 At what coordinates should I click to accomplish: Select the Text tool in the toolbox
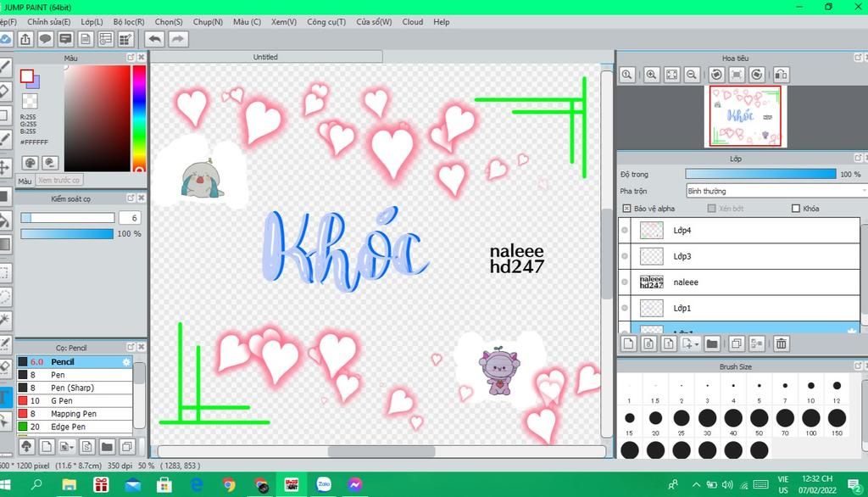coord(4,397)
